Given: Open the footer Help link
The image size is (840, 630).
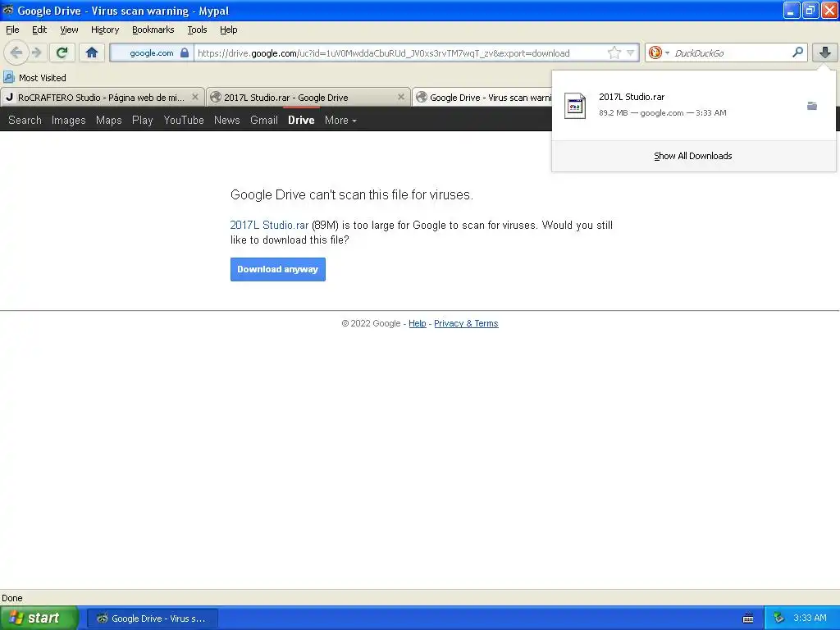Looking at the screenshot, I should 418,323.
